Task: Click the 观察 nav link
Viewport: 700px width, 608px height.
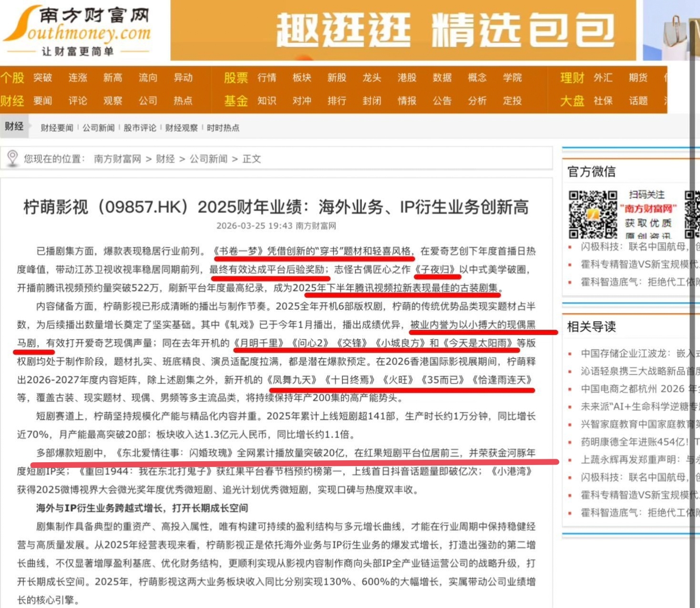Action: click(x=113, y=101)
